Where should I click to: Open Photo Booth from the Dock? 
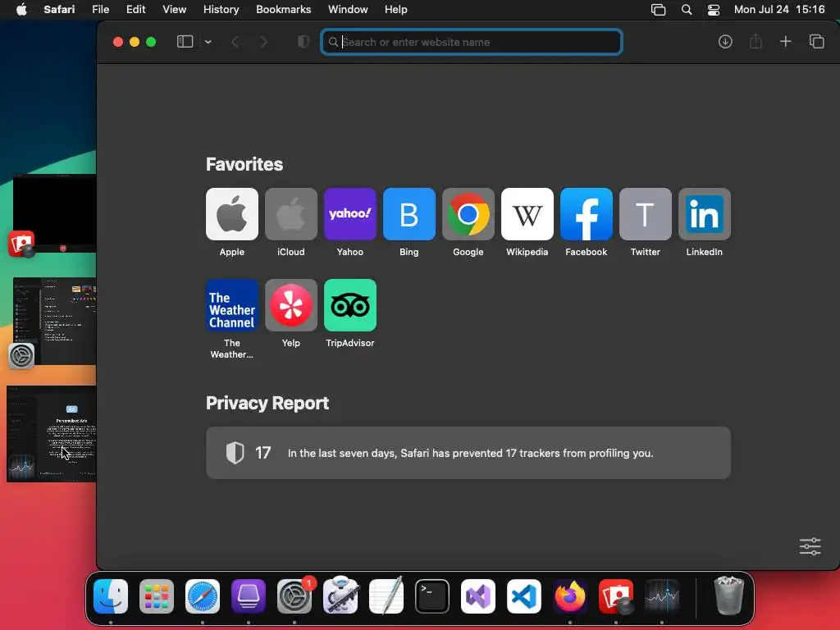coord(616,596)
